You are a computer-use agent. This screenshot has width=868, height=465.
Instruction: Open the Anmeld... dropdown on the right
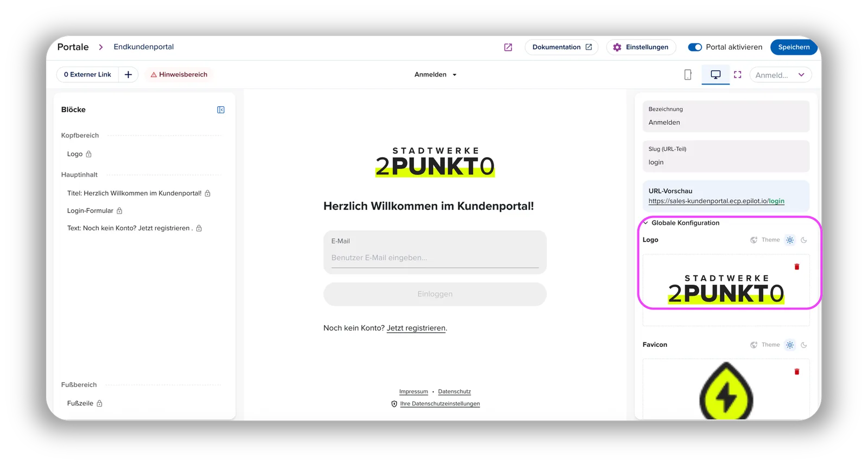(x=780, y=75)
